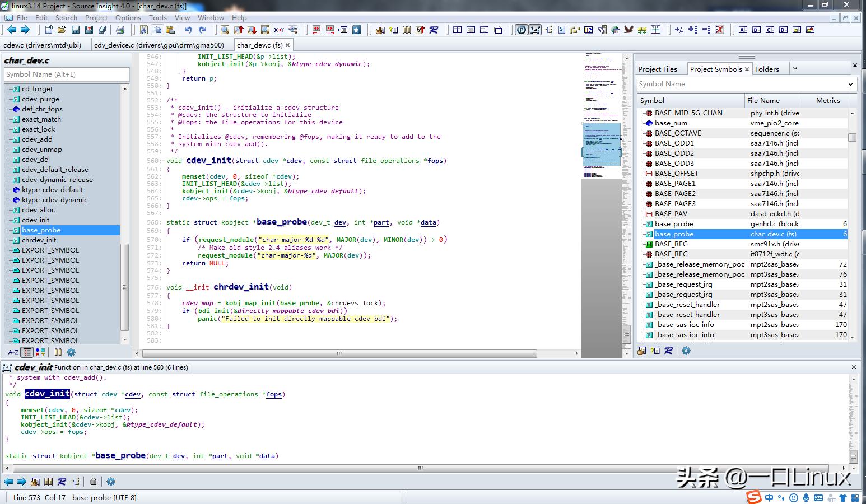Click the Undo arrow in toolbar

click(189, 30)
